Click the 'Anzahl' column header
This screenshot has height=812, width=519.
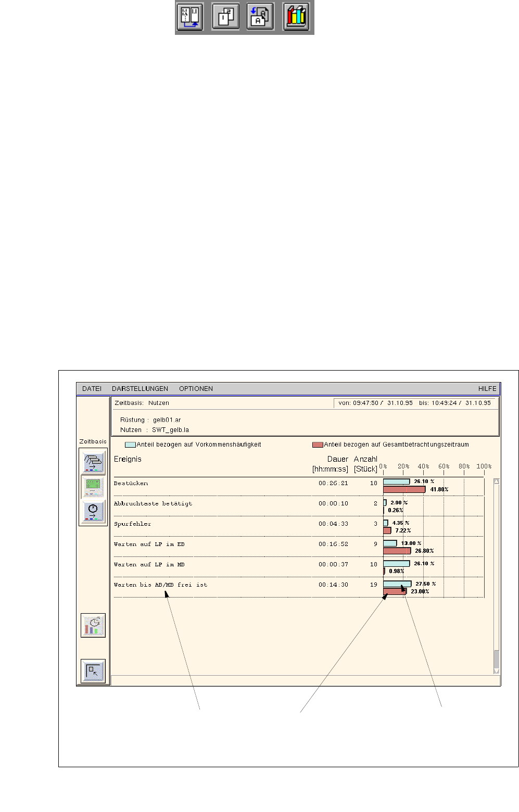point(365,459)
